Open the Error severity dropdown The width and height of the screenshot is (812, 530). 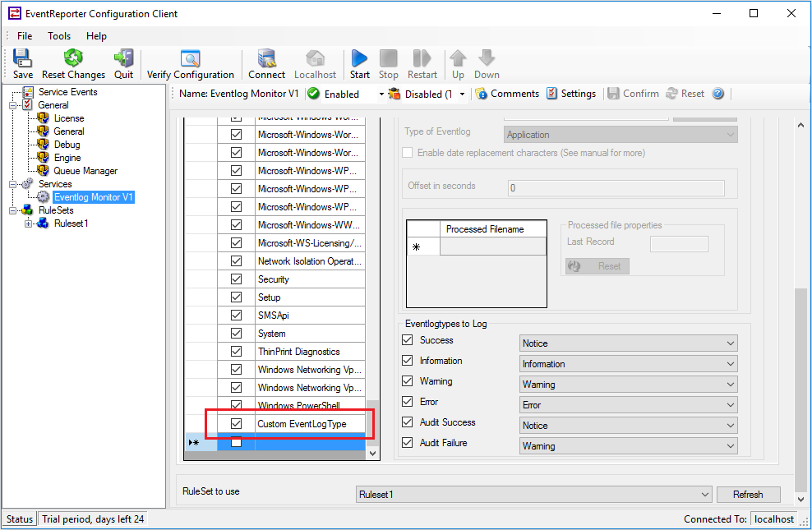point(629,405)
